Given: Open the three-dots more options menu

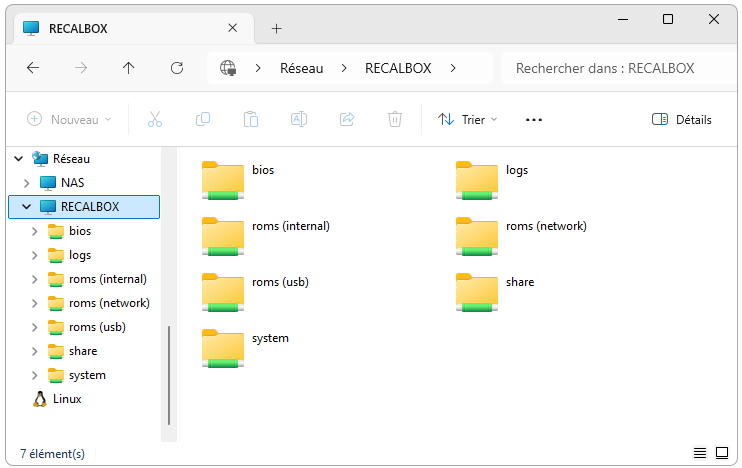Looking at the screenshot, I should [534, 120].
